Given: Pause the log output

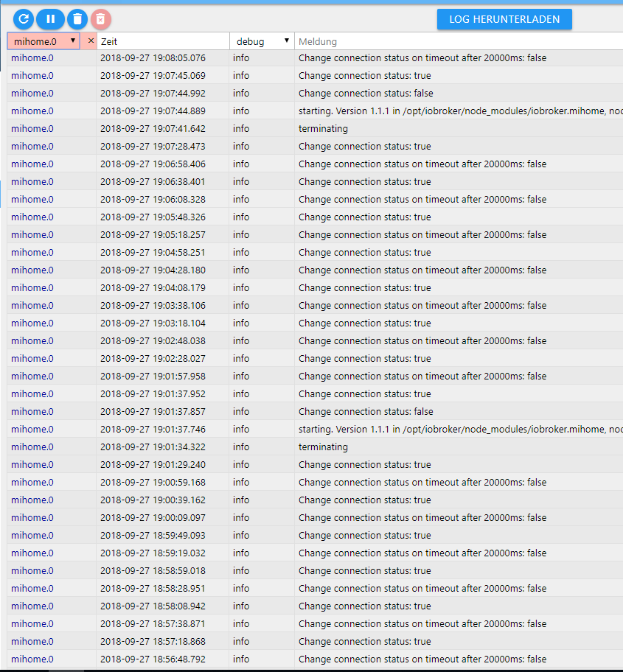Looking at the screenshot, I should 50,19.
